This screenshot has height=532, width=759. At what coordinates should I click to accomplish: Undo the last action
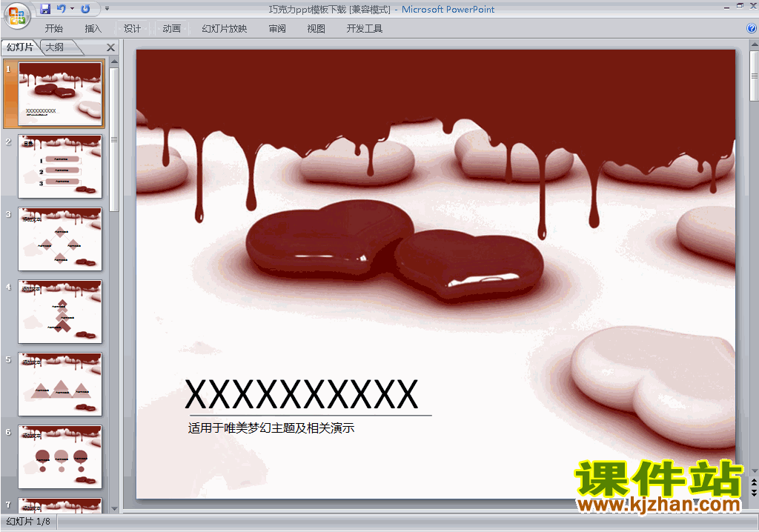61,9
